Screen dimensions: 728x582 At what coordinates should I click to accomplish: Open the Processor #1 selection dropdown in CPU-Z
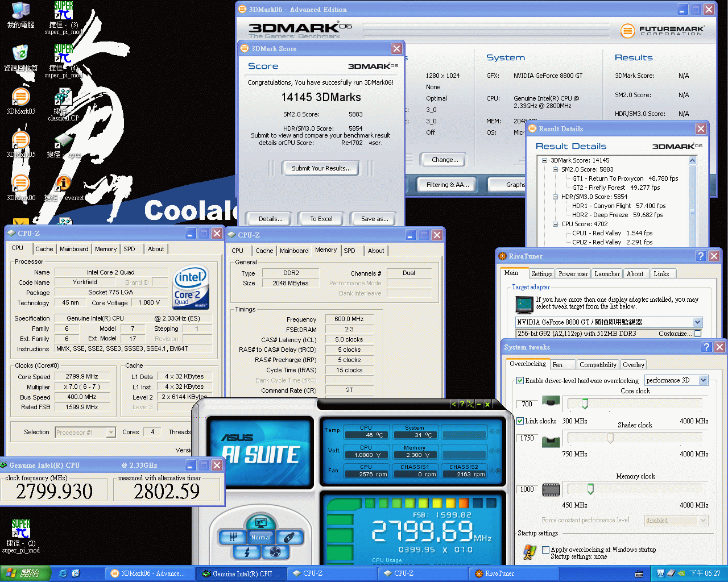(111, 433)
